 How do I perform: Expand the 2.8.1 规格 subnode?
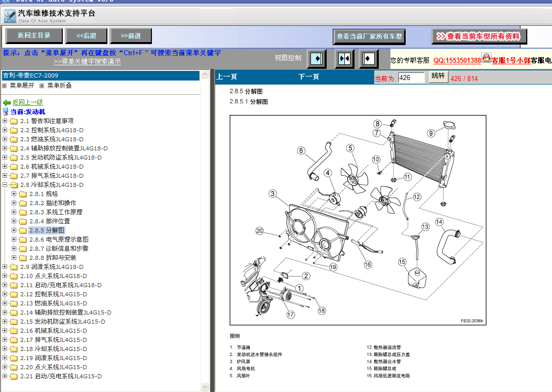14,193
